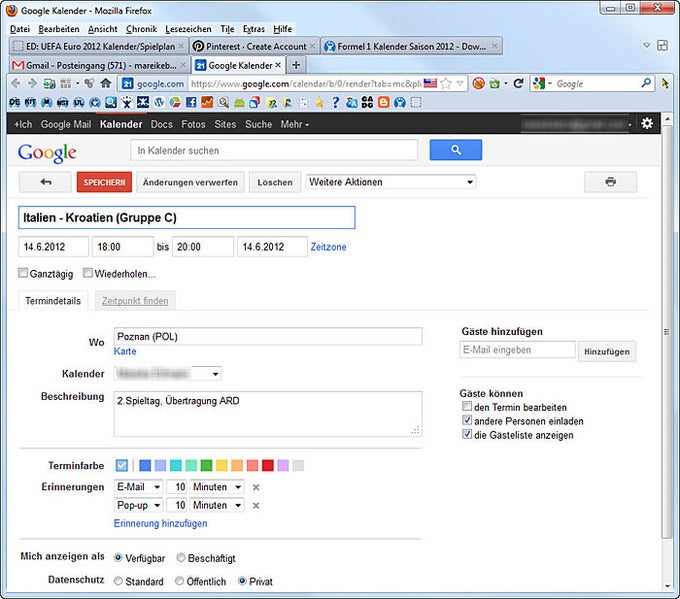Open the Blogger bookmark icon

pos(383,102)
